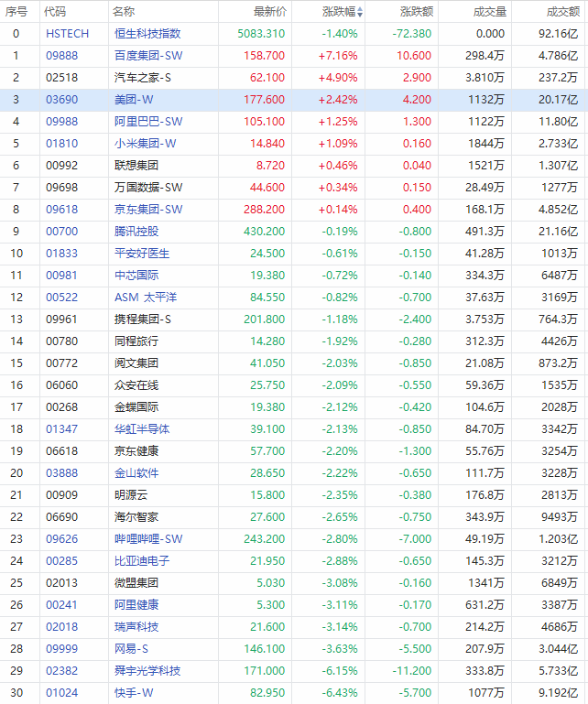Open ASM 太平洋 stock link
The image size is (588, 704).
click(x=146, y=298)
